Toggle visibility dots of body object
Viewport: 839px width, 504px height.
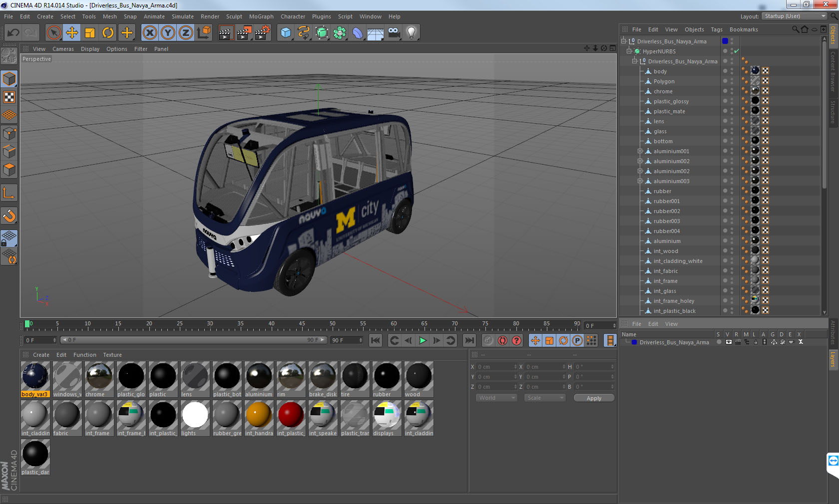coord(732,71)
